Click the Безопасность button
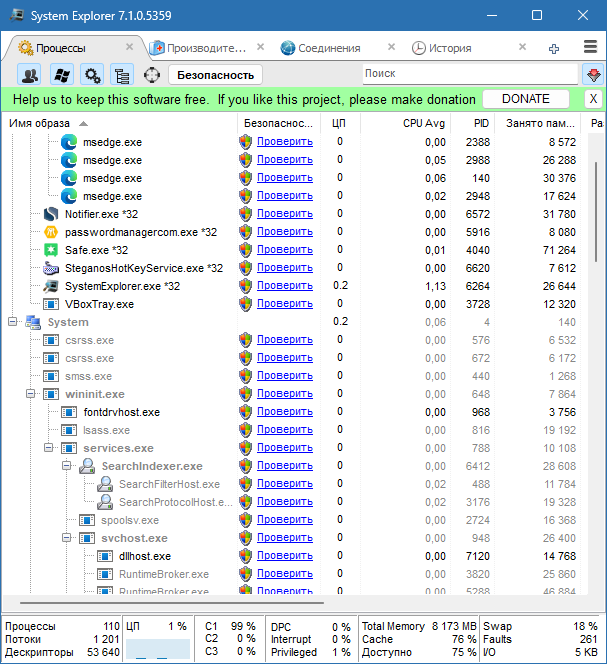 [215, 75]
